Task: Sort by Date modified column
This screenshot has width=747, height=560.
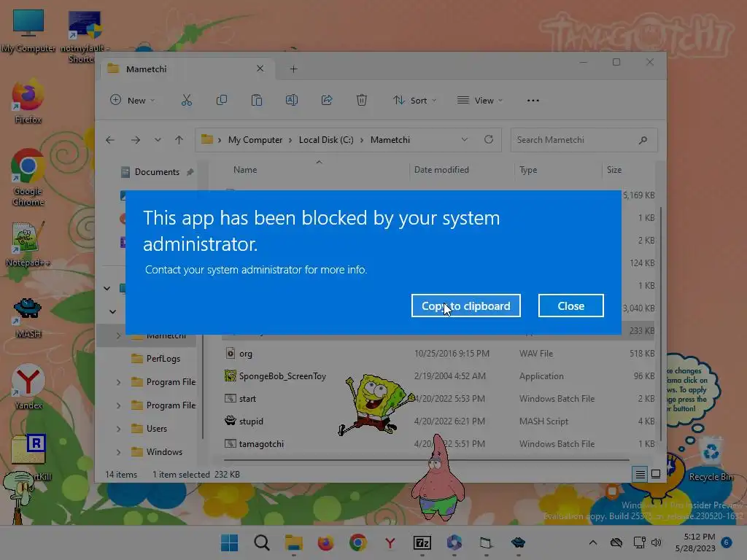Action: click(441, 170)
